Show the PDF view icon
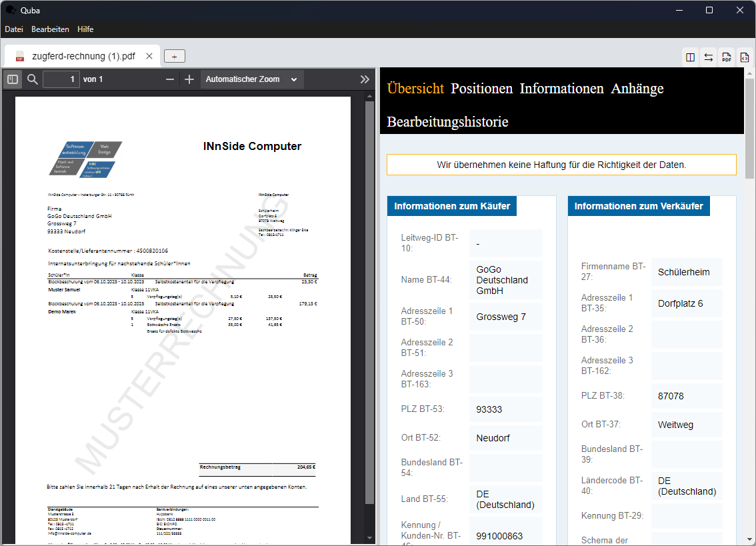The image size is (756, 546). coord(727,58)
